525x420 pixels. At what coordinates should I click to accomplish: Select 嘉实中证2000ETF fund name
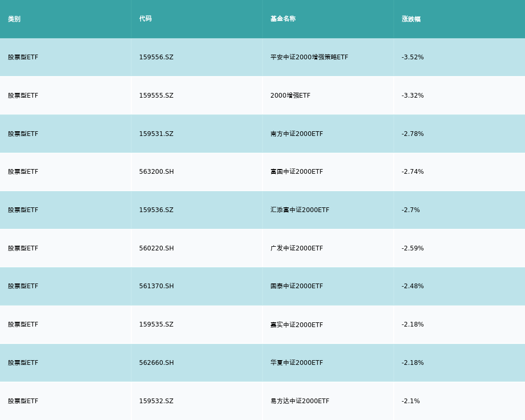[297, 325]
